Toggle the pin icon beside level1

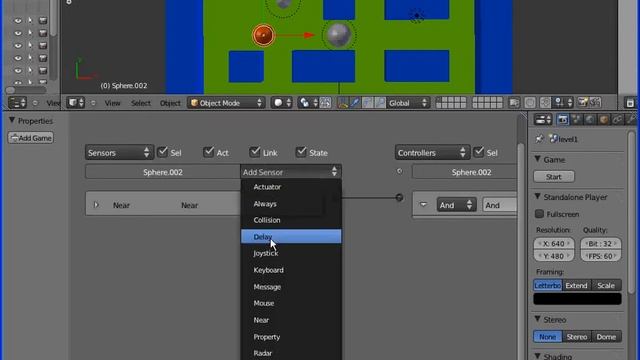pyautogui.click(x=540, y=139)
